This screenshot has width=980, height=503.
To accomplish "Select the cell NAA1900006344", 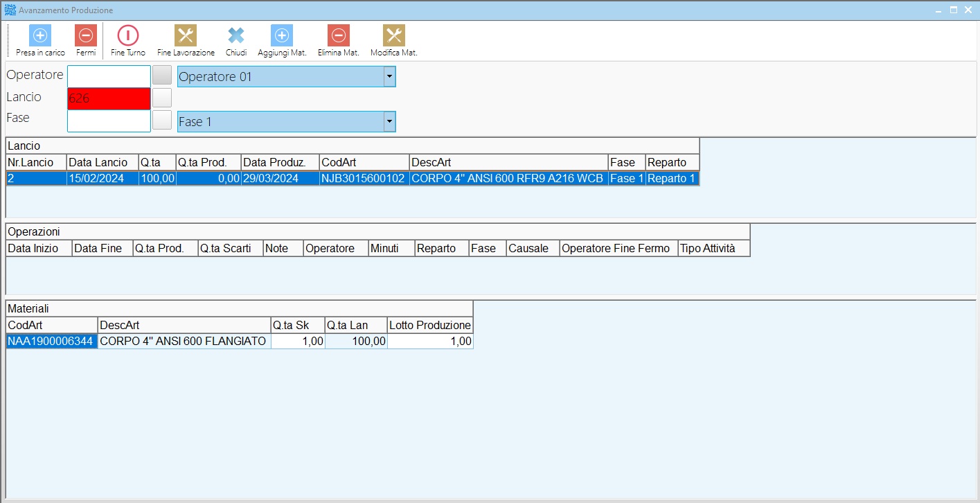I will [x=52, y=341].
